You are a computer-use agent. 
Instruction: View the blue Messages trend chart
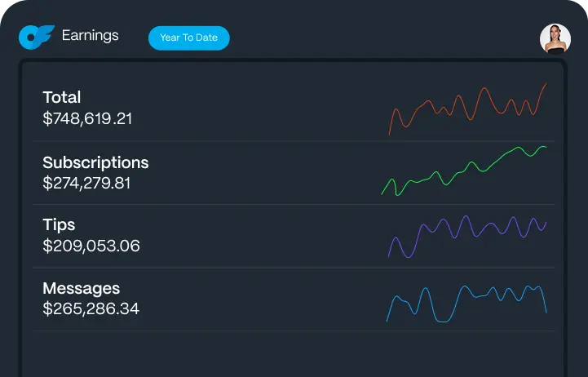coord(466,302)
